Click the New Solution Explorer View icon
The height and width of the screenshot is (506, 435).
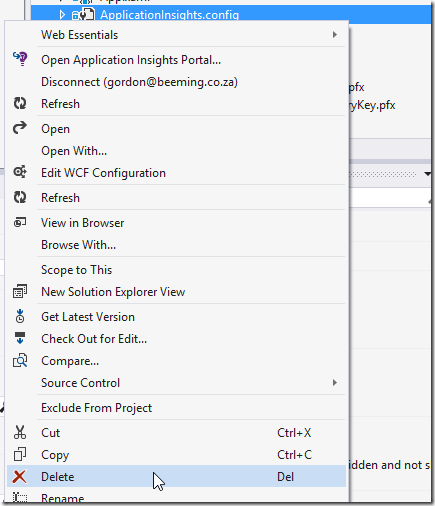point(20,291)
